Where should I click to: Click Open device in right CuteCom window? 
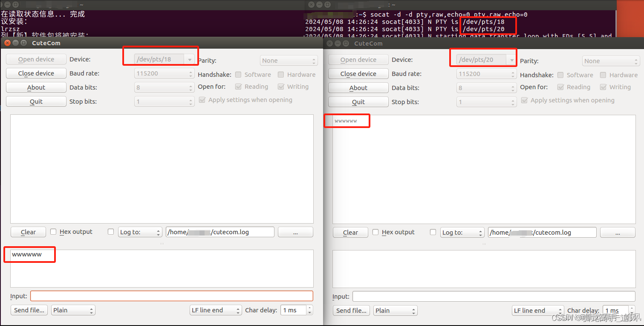(358, 60)
